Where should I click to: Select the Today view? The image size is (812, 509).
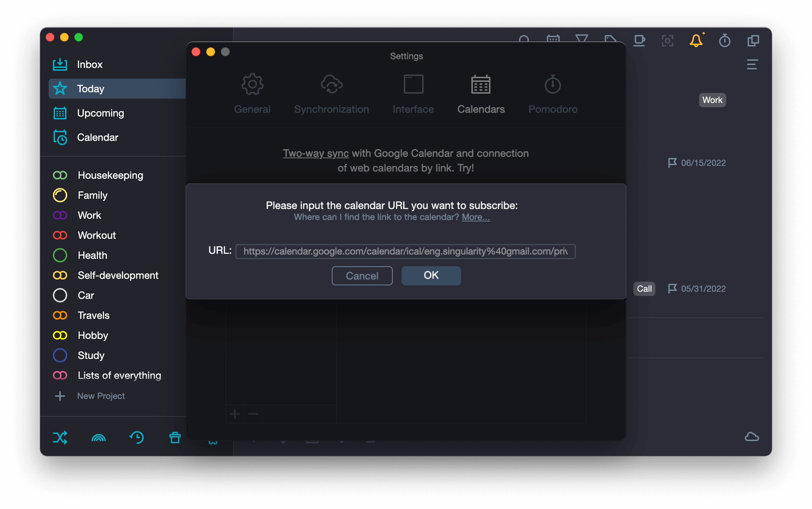pyautogui.click(x=117, y=89)
